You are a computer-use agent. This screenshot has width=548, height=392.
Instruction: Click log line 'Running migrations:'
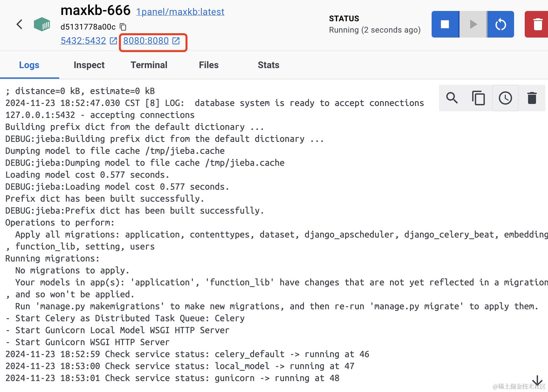53,258
